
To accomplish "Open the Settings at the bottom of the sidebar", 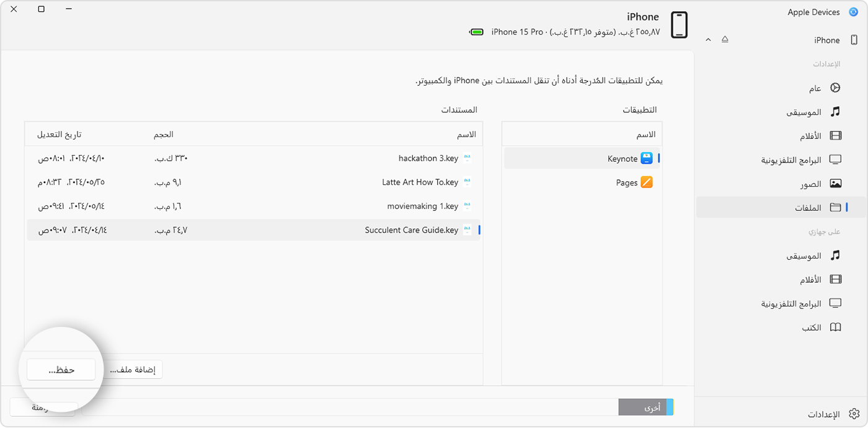I will [854, 414].
